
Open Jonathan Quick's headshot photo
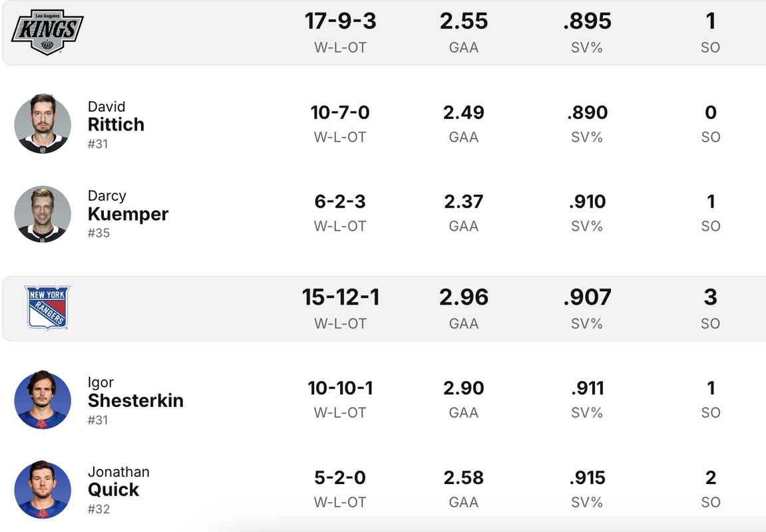[x=43, y=489]
